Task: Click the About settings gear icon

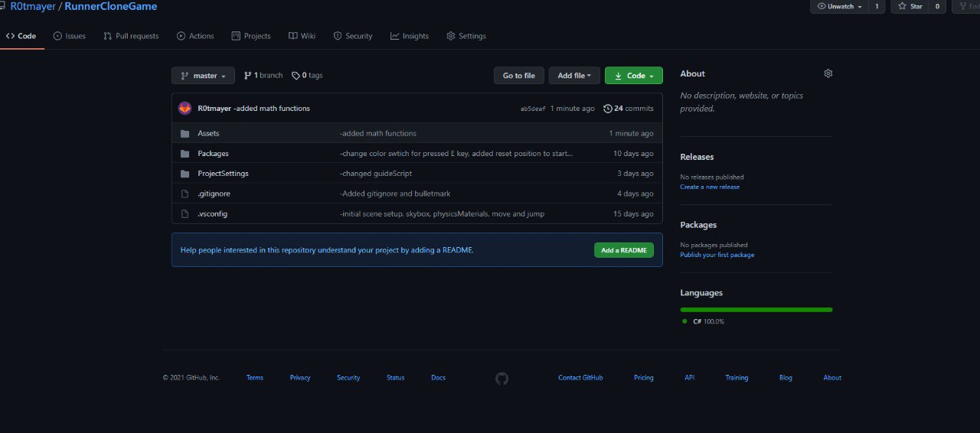Action: (828, 73)
